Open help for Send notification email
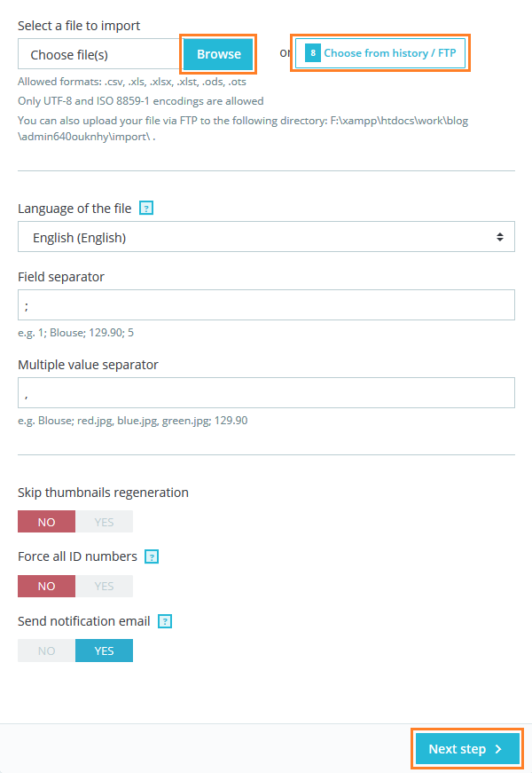The width and height of the screenshot is (532, 773). pyautogui.click(x=164, y=621)
